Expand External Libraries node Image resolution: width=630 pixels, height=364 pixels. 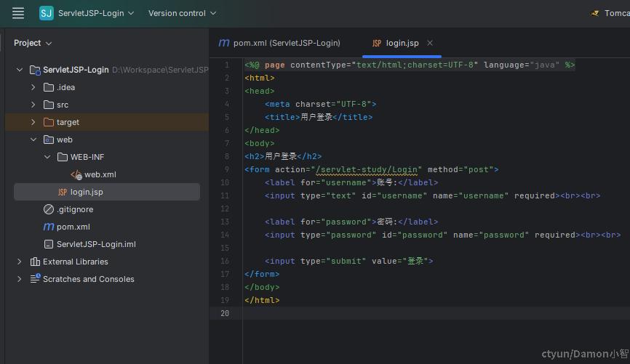pos(20,262)
